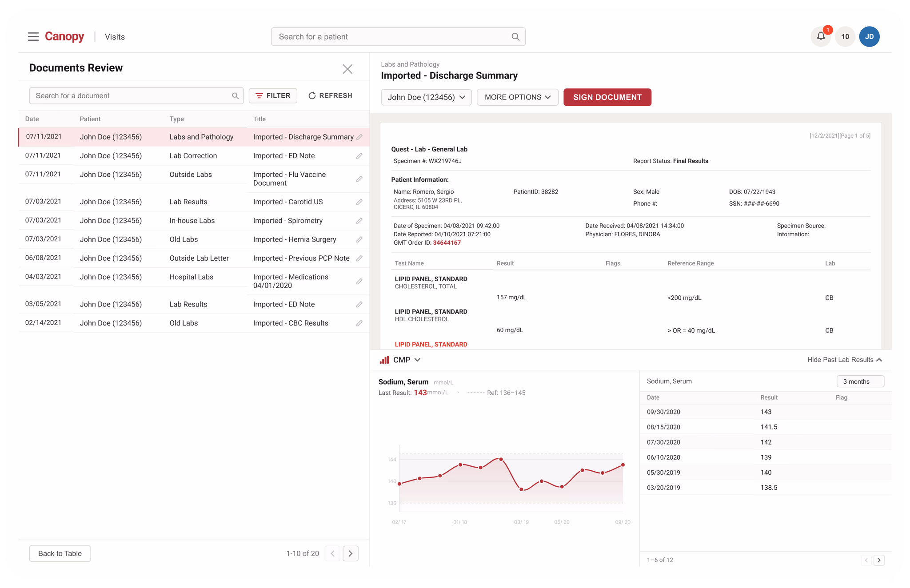This screenshot has width=910, height=588.
Task: Select the Imported - Previous PCP Note document
Action: (x=301, y=258)
